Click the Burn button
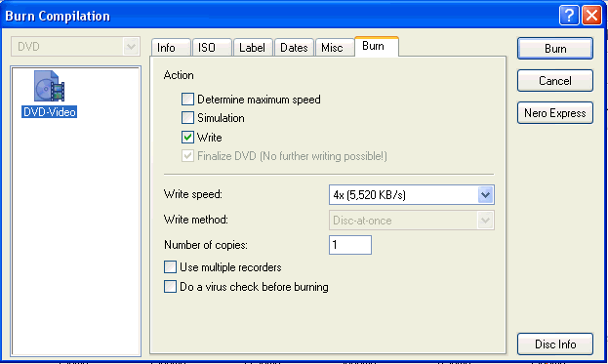Viewport: 608px width, 364px height. click(x=555, y=49)
